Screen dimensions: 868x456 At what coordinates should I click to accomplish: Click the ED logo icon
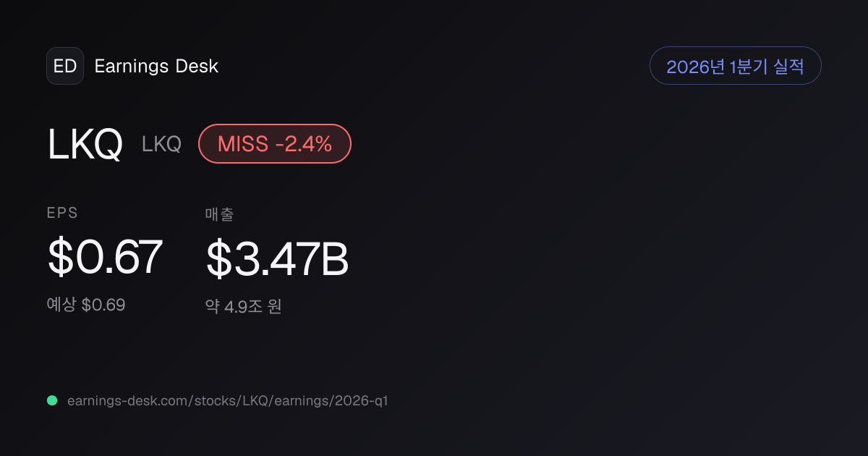65,66
